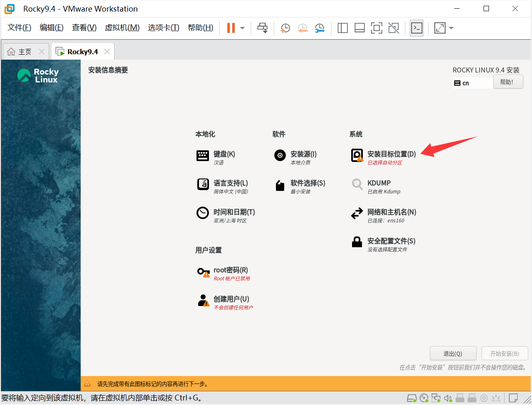Take a virtual machine snapshot

(x=285, y=28)
